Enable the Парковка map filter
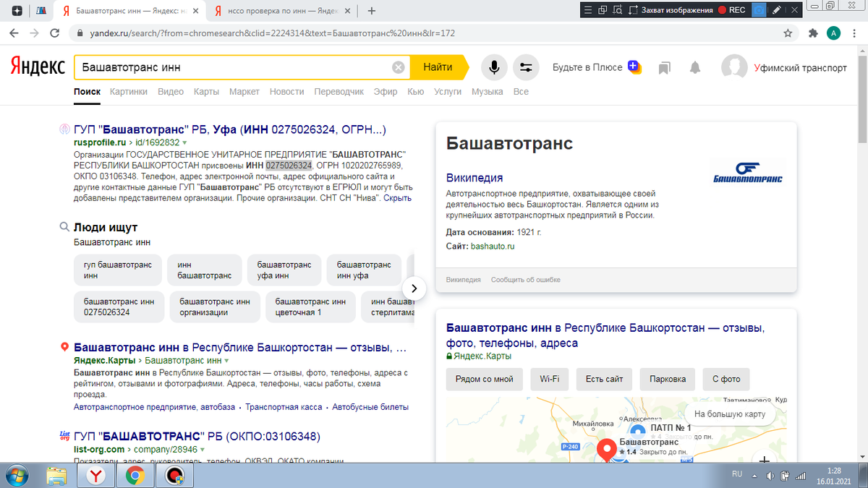The image size is (868, 488). tap(668, 379)
